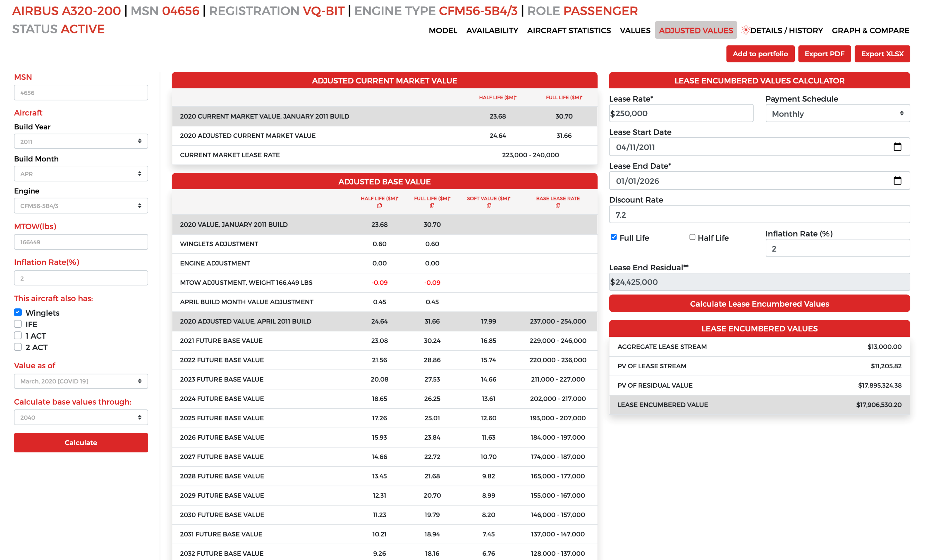The height and width of the screenshot is (560, 942).
Task: Switch to the Aircraft Statistics tab
Action: click(568, 31)
